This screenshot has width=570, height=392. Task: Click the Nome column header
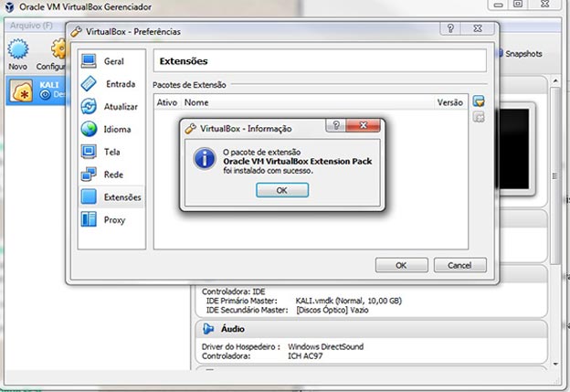point(308,102)
